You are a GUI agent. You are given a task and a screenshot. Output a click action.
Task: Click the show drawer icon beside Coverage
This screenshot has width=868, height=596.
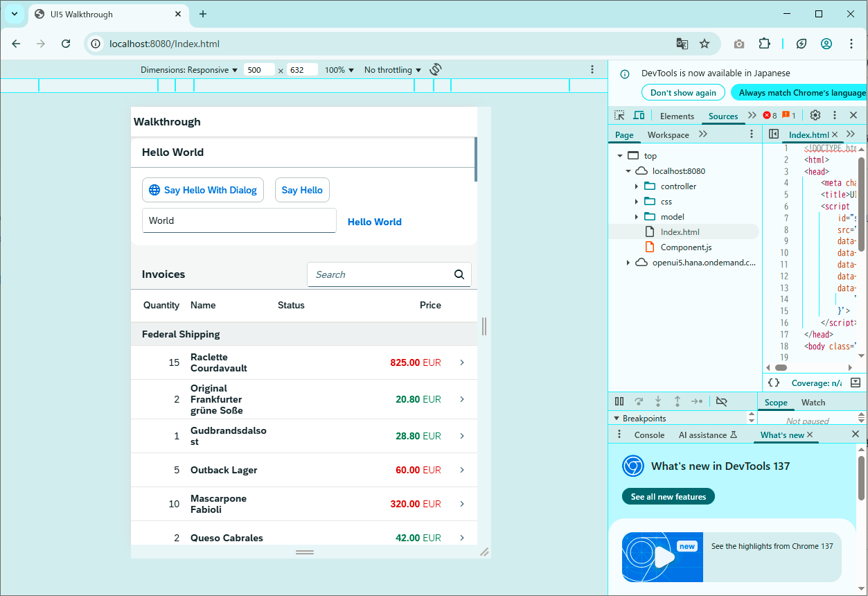click(x=856, y=383)
